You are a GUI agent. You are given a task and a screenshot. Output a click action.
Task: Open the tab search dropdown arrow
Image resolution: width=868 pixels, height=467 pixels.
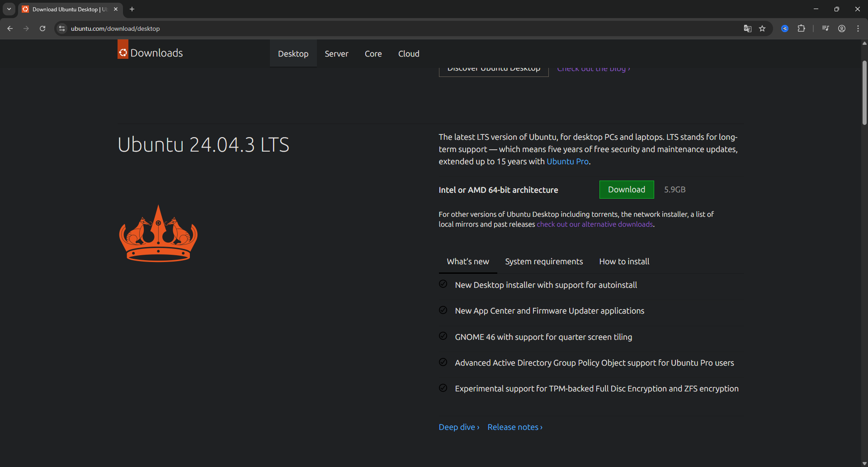pos(9,9)
